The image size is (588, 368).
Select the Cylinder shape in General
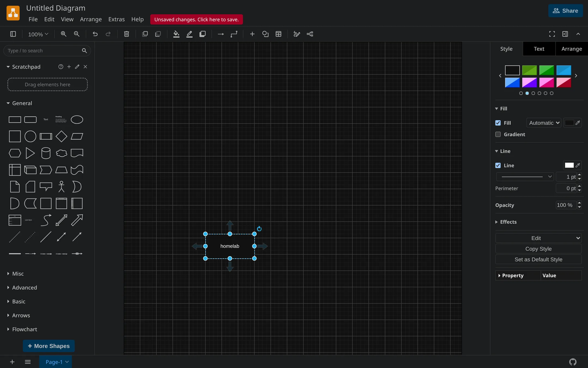(46, 153)
